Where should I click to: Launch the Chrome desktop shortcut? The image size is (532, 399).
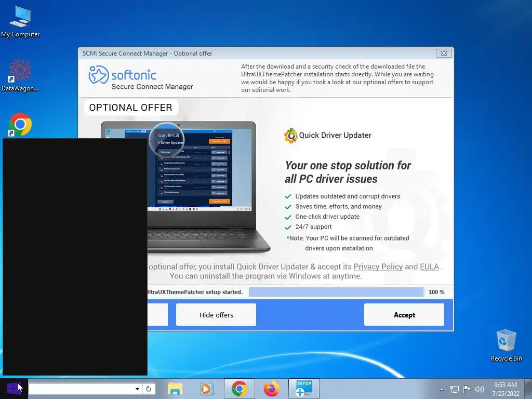(x=20, y=125)
